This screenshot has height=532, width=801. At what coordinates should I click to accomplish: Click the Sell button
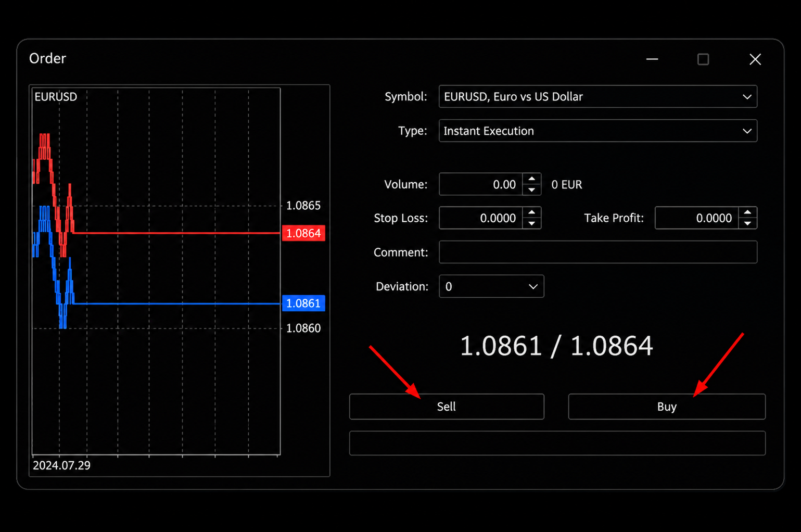coord(447,407)
